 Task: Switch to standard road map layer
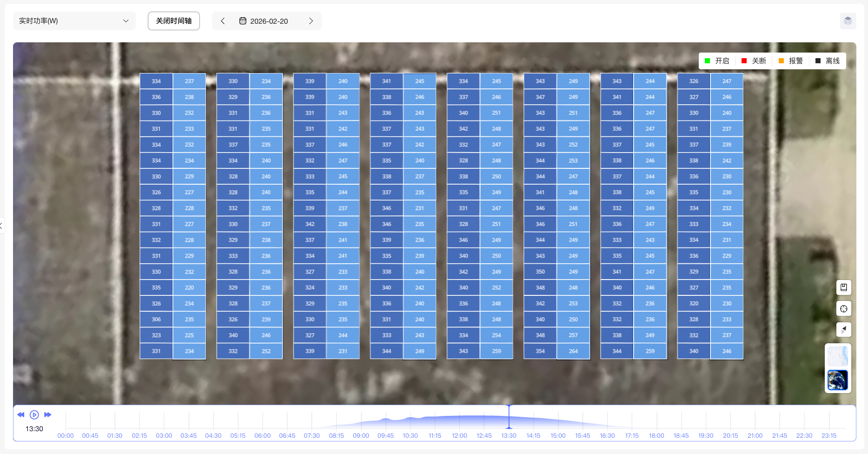click(837, 356)
